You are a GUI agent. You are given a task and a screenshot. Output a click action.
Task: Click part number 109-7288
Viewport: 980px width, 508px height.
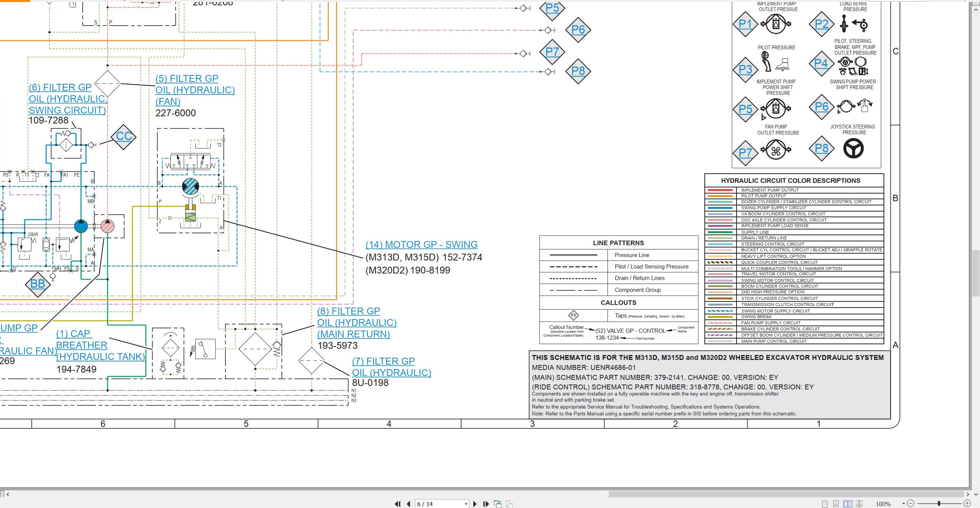[x=49, y=120]
